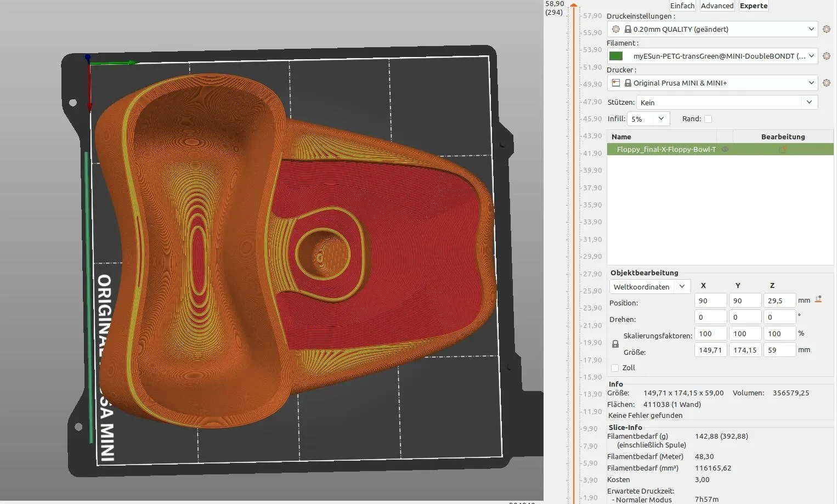Toggle visibility eye of the Floppy-Bowl object
This screenshot has height=504, width=837.
click(725, 149)
